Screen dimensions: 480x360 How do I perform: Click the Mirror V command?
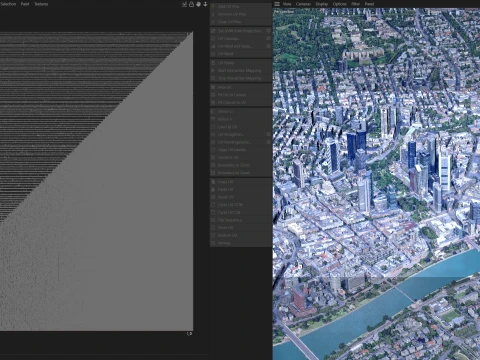[x=241, y=119]
